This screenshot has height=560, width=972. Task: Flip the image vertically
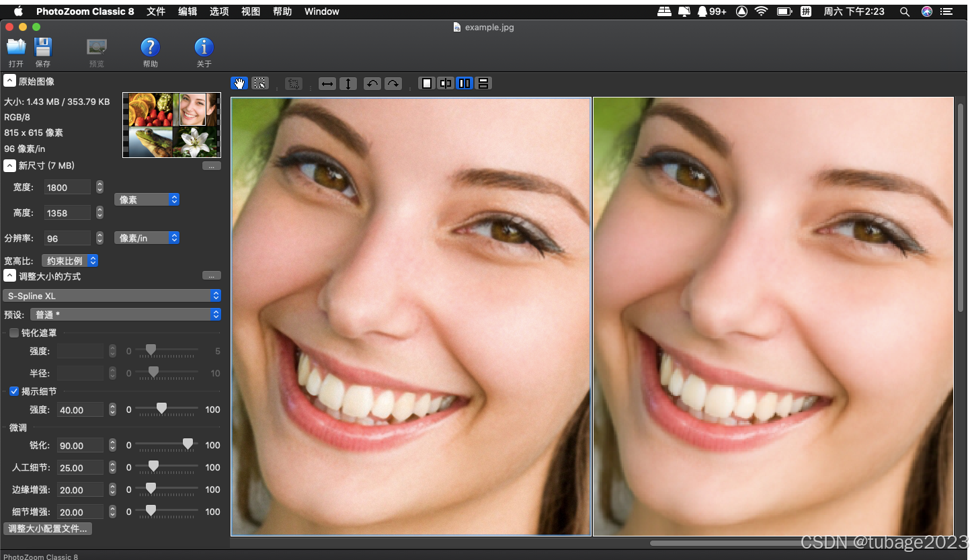tap(348, 83)
